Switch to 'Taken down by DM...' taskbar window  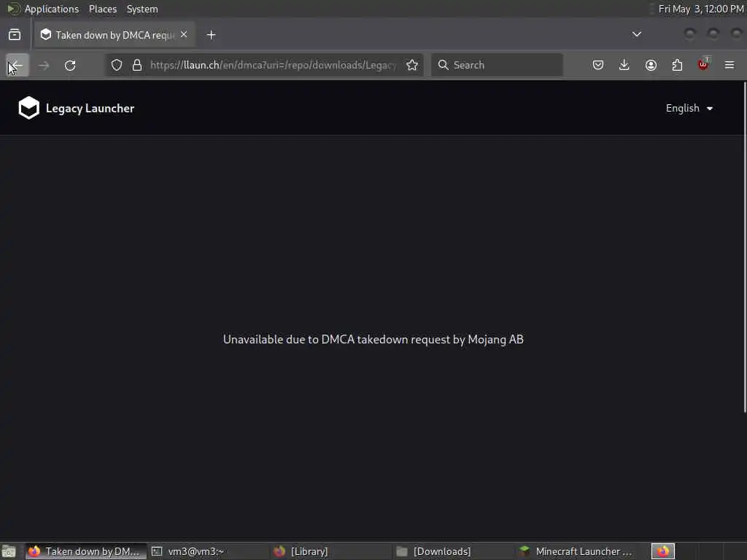(86, 551)
